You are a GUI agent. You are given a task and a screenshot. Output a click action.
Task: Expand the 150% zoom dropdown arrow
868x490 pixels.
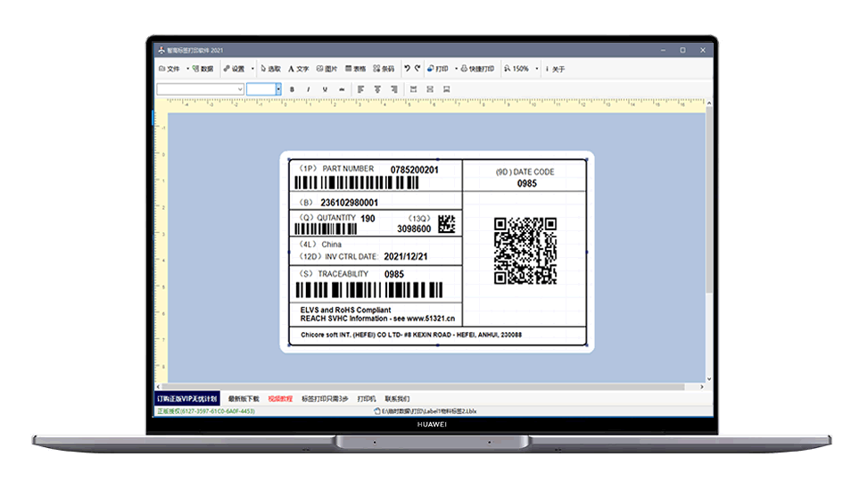(x=536, y=69)
